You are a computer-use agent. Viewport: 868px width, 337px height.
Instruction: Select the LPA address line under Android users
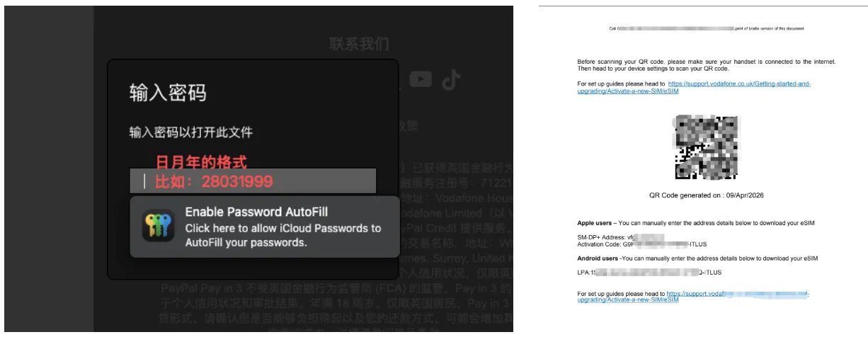[x=649, y=272]
